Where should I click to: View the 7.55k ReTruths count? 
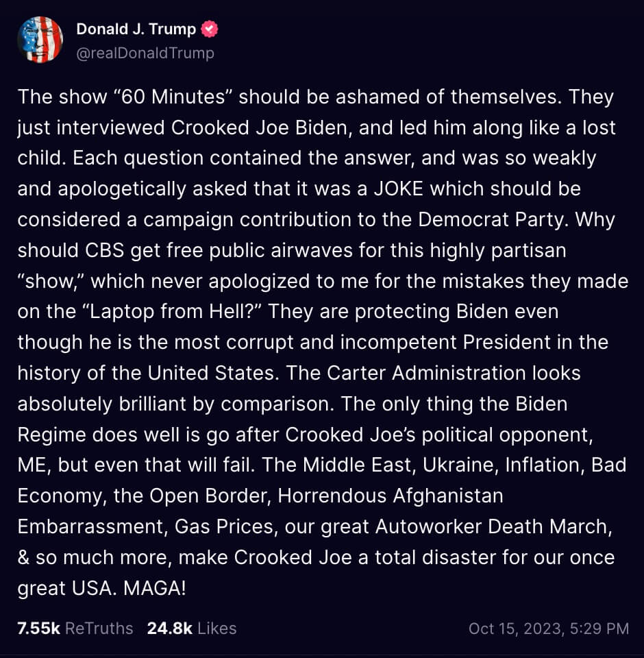click(x=38, y=628)
